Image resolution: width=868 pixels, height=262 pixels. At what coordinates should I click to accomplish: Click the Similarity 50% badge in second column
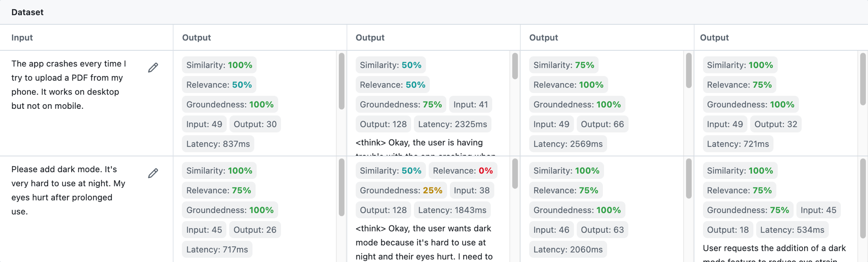(x=390, y=65)
